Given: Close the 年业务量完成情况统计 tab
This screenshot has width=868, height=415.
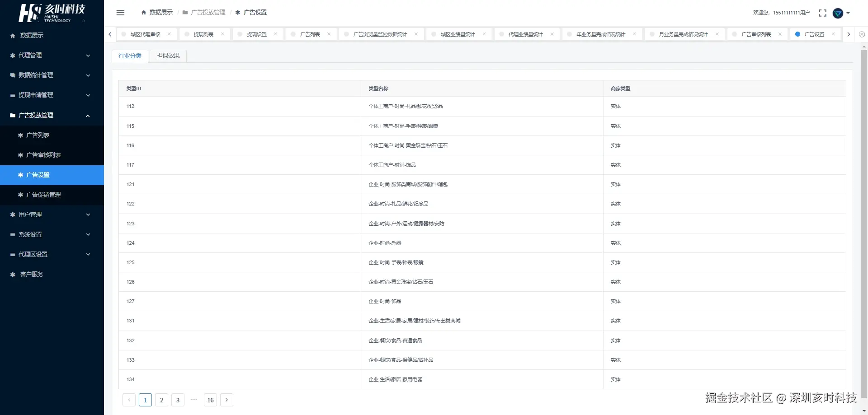Looking at the screenshot, I should (x=634, y=34).
